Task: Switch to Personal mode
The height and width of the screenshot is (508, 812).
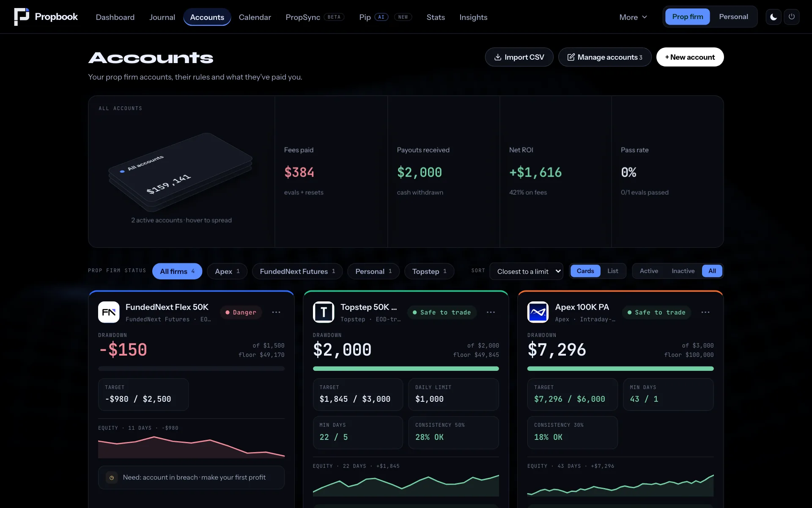Action: pos(733,17)
